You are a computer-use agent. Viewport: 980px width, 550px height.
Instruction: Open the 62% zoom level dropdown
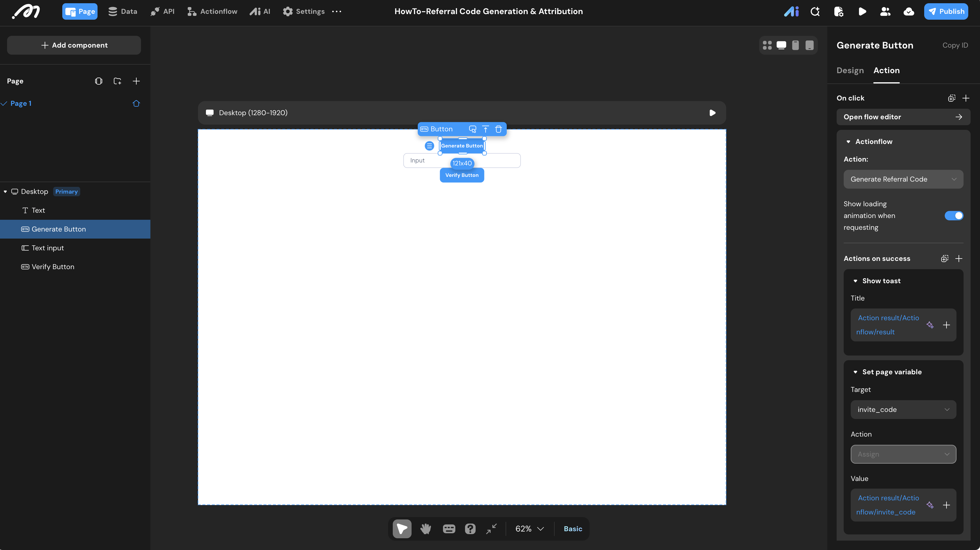pos(530,529)
